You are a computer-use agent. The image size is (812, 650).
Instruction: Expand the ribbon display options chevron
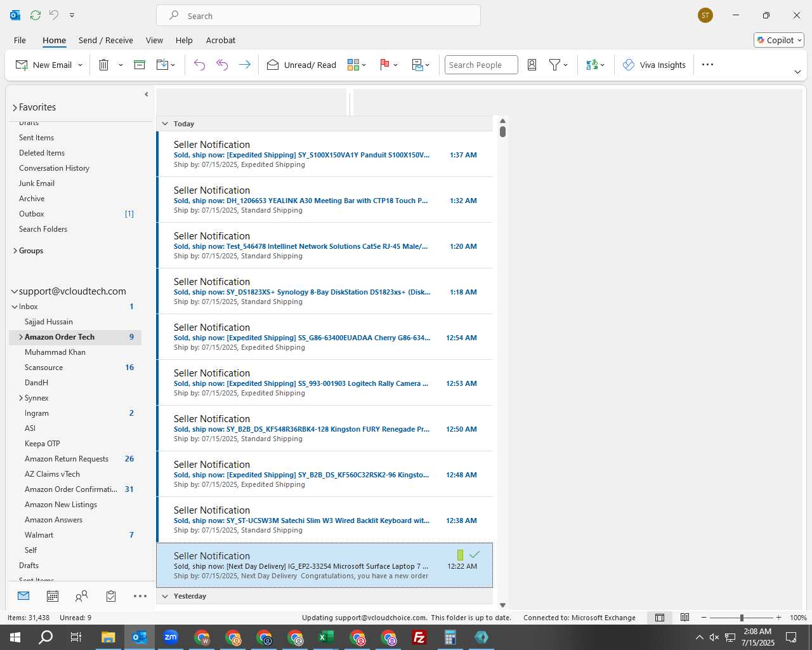point(797,72)
